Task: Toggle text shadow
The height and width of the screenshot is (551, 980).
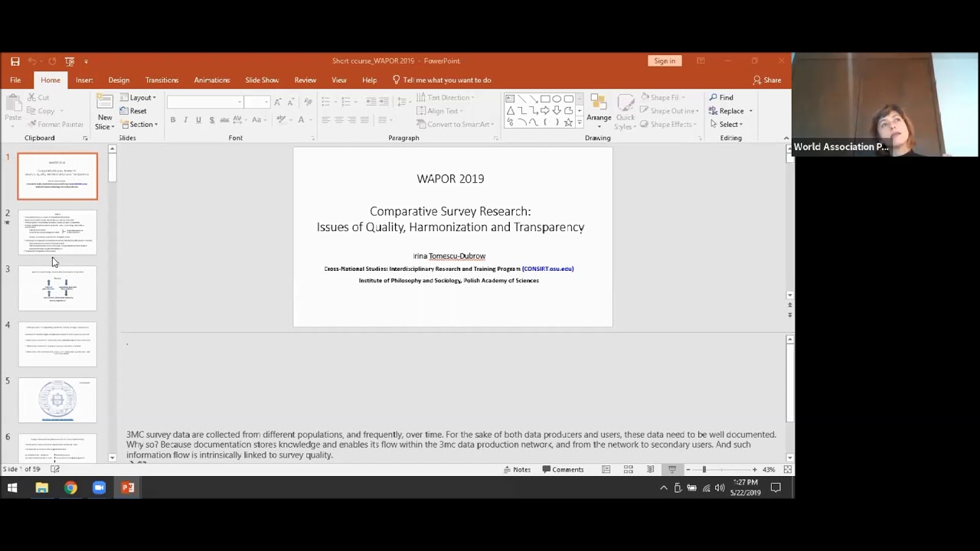Action: (x=211, y=120)
